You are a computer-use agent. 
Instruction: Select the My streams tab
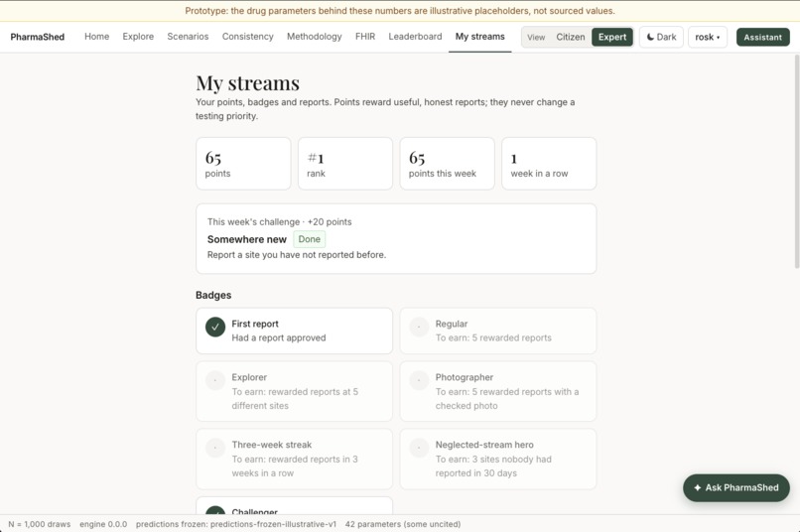pos(480,36)
